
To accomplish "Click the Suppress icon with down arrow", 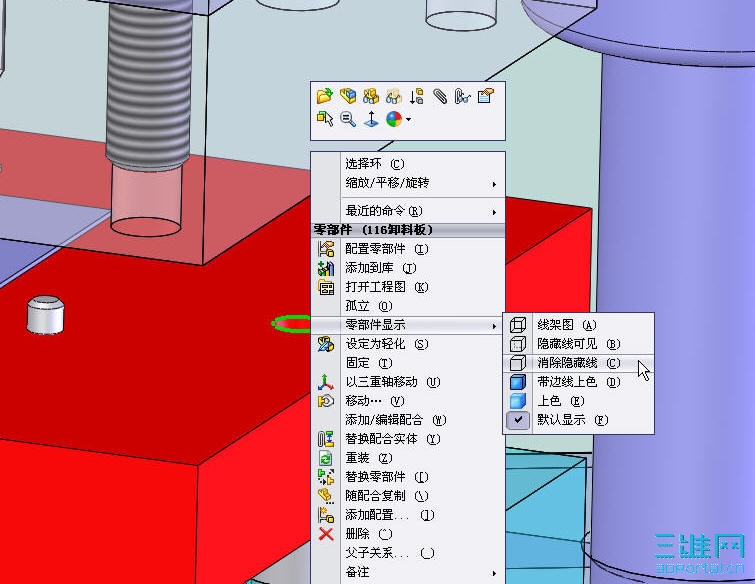I will (x=417, y=96).
